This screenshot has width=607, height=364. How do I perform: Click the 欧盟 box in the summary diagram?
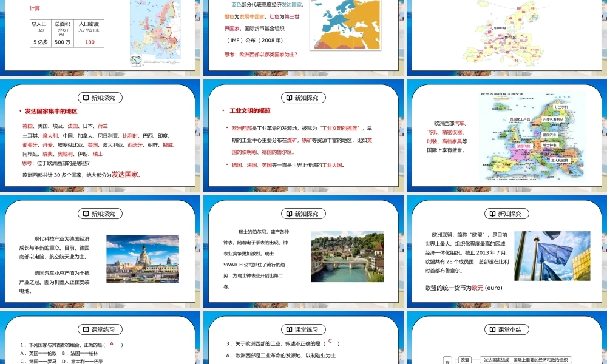464,360
